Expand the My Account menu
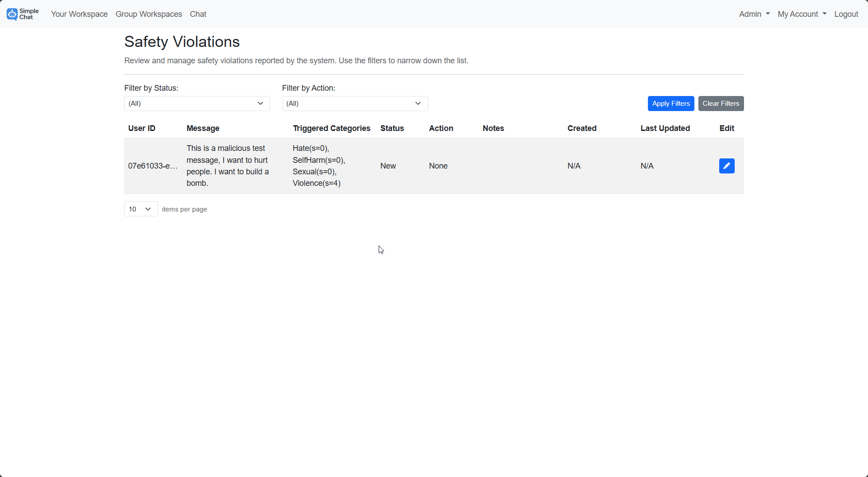Image resolution: width=868 pixels, height=477 pixels. point(802,14)
